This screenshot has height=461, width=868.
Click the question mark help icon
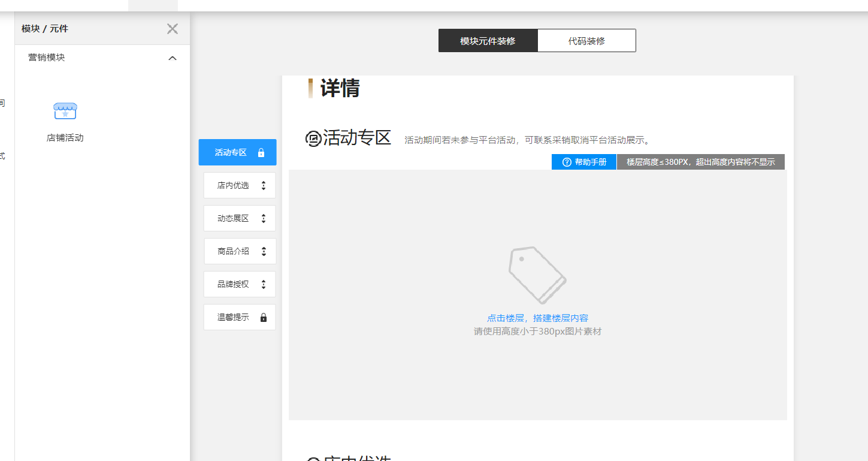[567, 162]
